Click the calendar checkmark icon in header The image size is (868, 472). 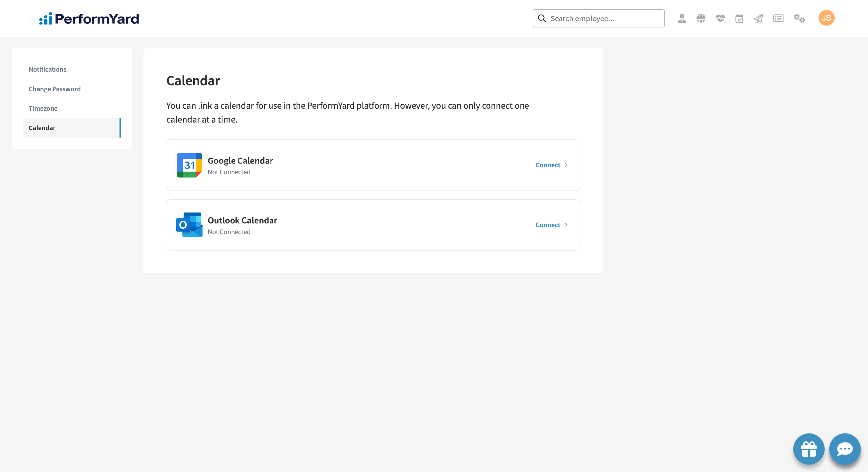(x=739, y=18)
